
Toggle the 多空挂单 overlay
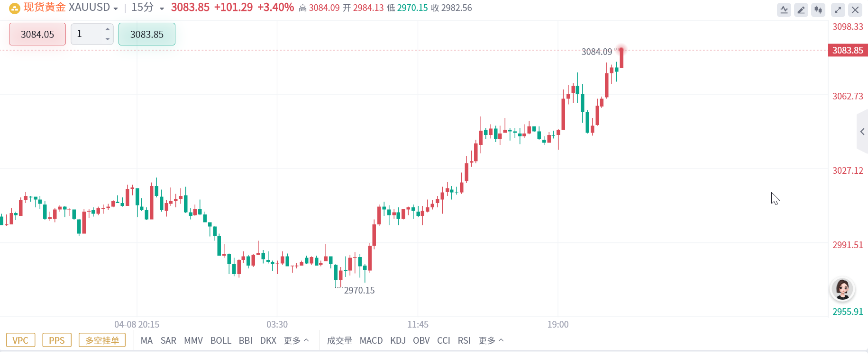coord(102,340)
